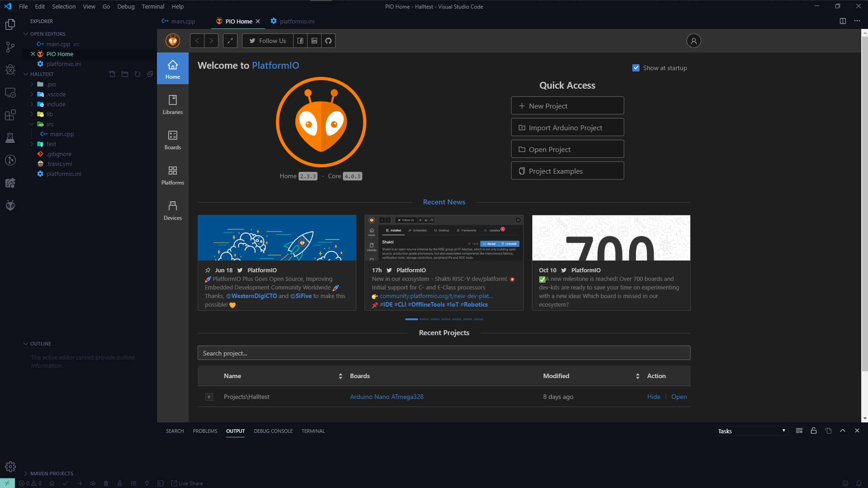
Task: Toggle output scroll lock
Action: pyautogui.click(x=814, y=431)
